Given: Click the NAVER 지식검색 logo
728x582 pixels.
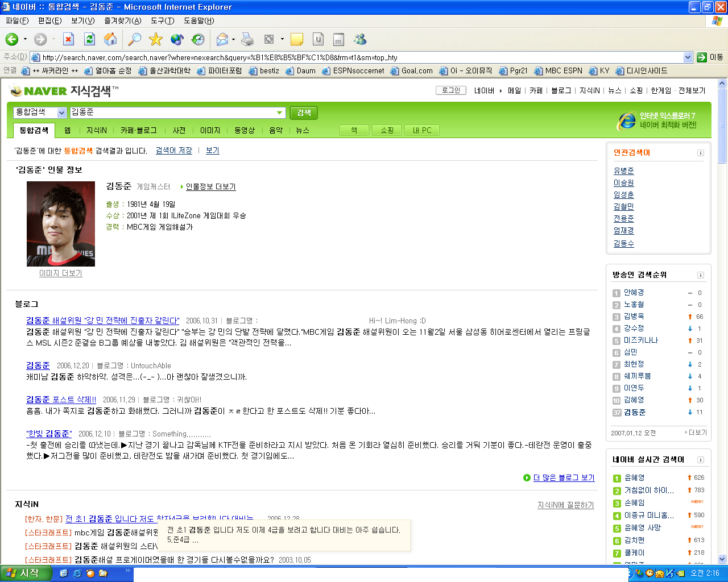Looking at the screenshot, I should click(64, 91).
